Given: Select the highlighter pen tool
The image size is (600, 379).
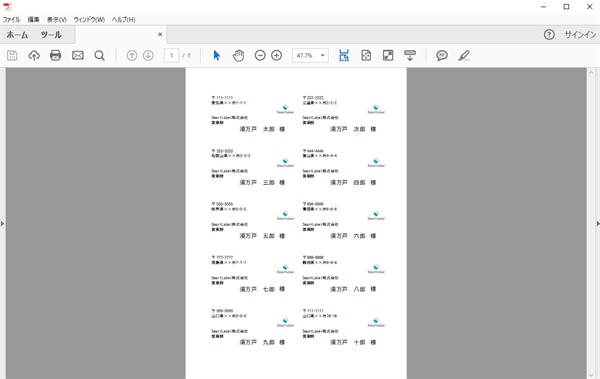Looking at the screenshot, I should (464, 56).
